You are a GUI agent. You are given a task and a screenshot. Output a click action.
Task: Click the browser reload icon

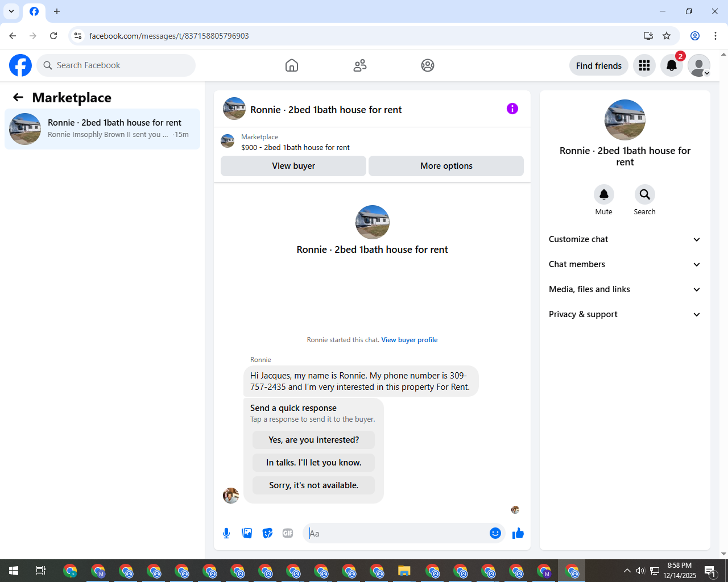pos(53,36)
